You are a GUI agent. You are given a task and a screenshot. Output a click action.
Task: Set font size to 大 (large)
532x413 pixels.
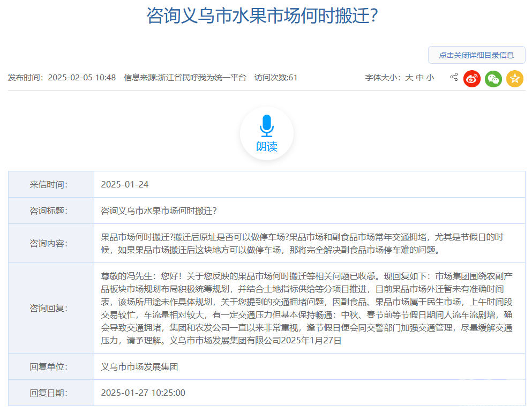409,78
